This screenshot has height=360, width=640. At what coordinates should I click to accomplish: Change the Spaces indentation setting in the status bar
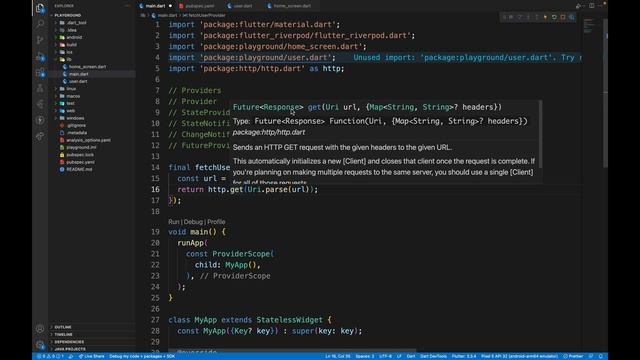pyautogui.click(x=364, y=356)
